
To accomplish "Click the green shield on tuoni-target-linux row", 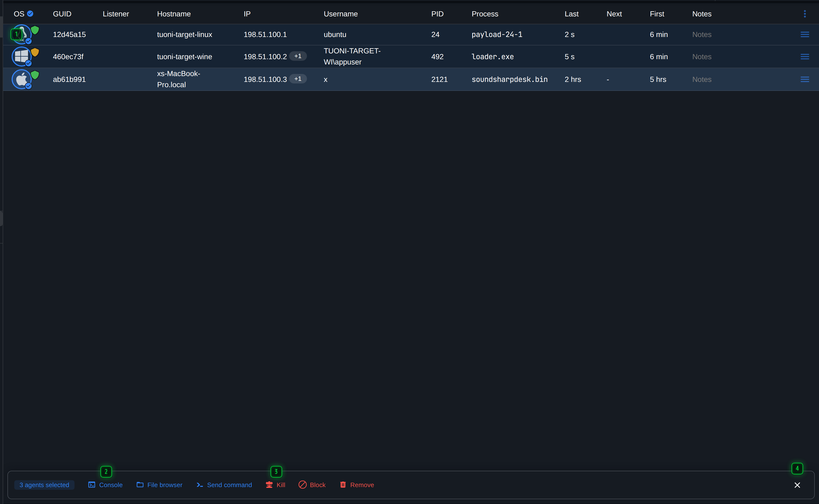I will point(35,30).
